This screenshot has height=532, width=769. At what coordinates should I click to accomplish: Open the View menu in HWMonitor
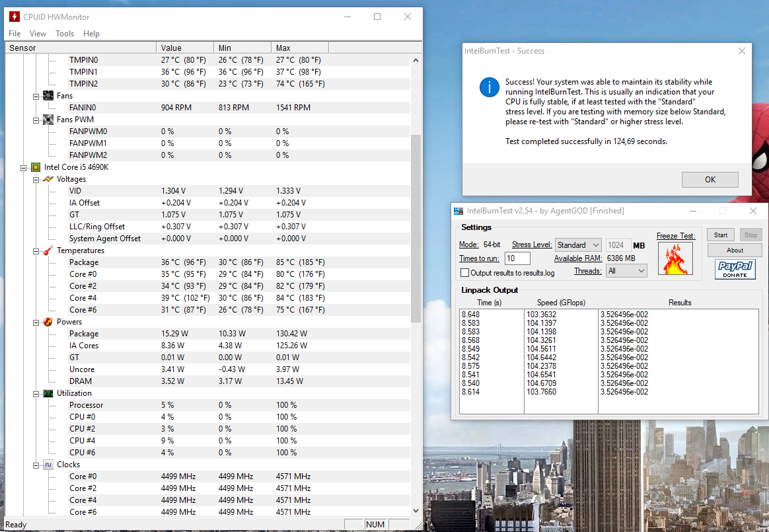click(38, 33)
